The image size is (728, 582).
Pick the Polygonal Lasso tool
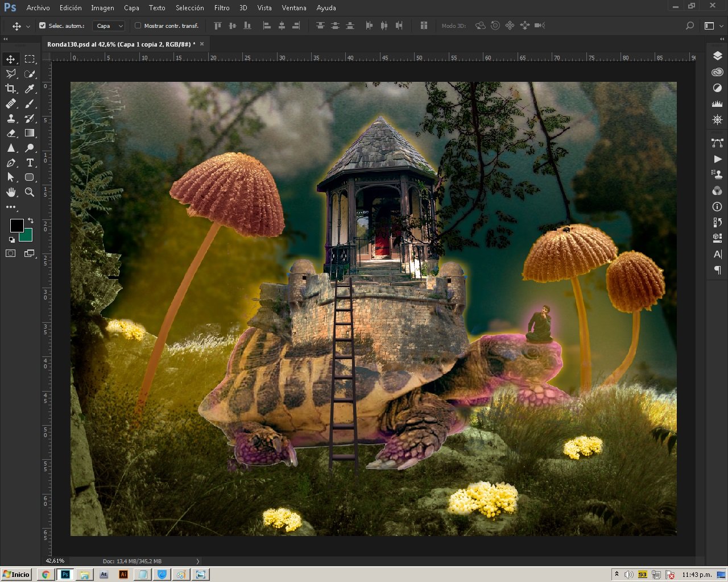(11, 74)
